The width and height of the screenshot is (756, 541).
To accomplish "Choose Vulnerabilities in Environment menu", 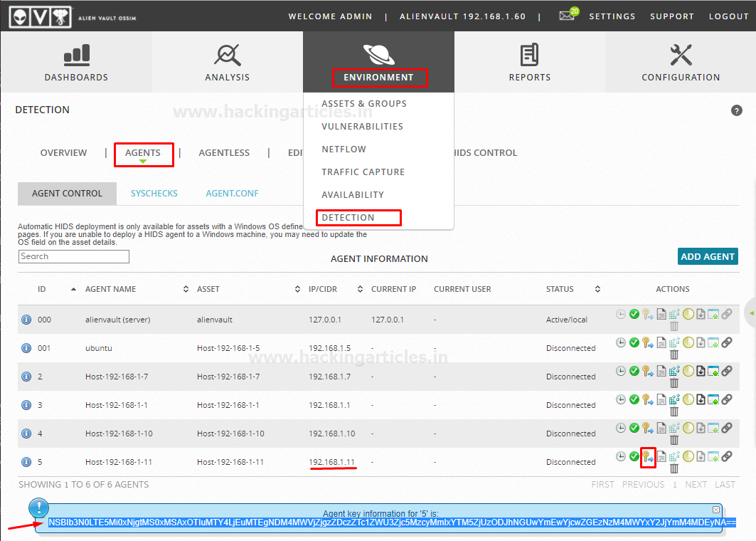I will coord(362,127).
